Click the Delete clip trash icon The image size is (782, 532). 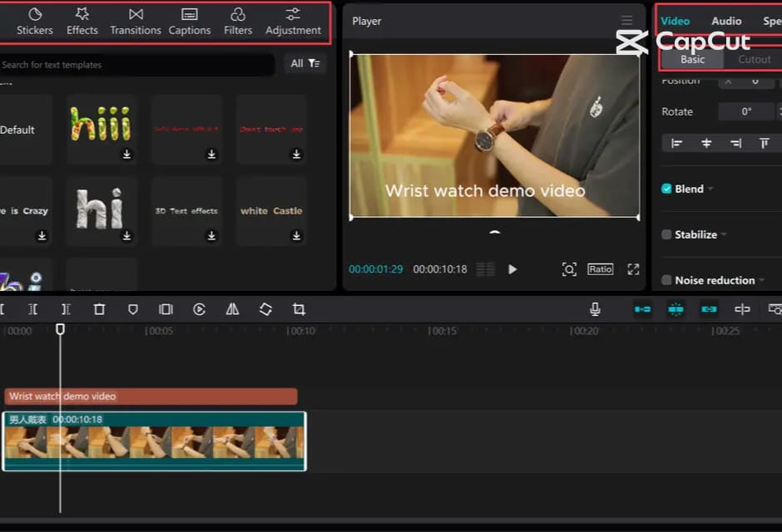99,309
